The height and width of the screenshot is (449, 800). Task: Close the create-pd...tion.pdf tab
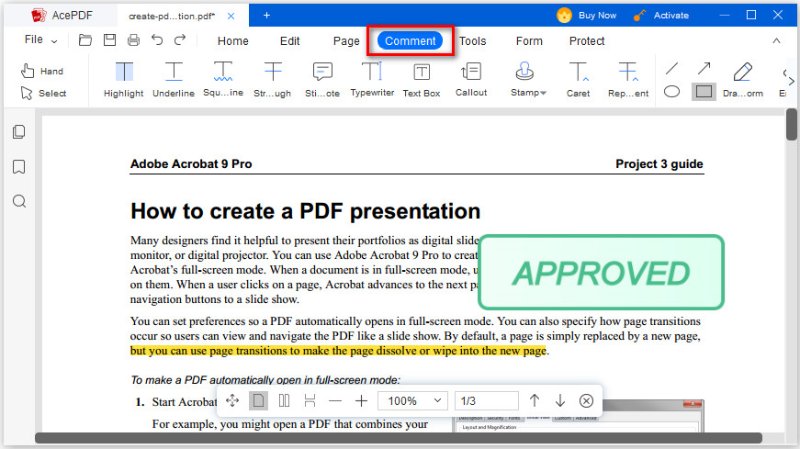click(231, 16)
